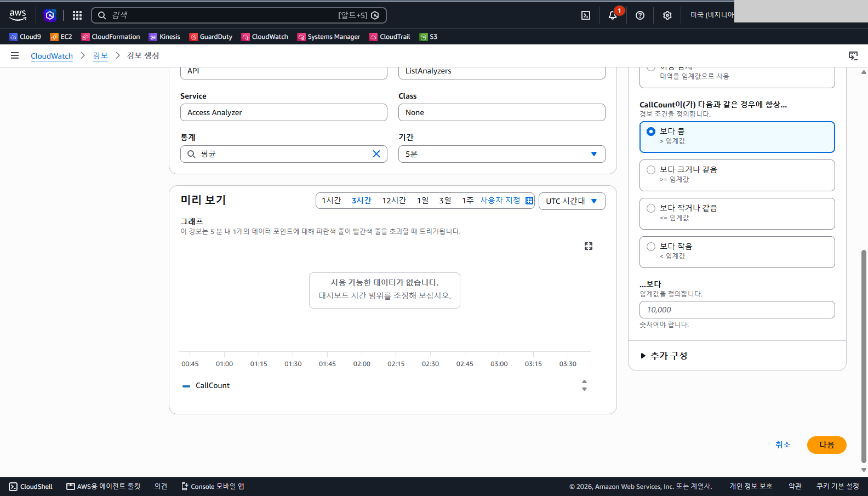Select the 보다 큼 condition
The image size is (868, 496).
coord(737,137)
